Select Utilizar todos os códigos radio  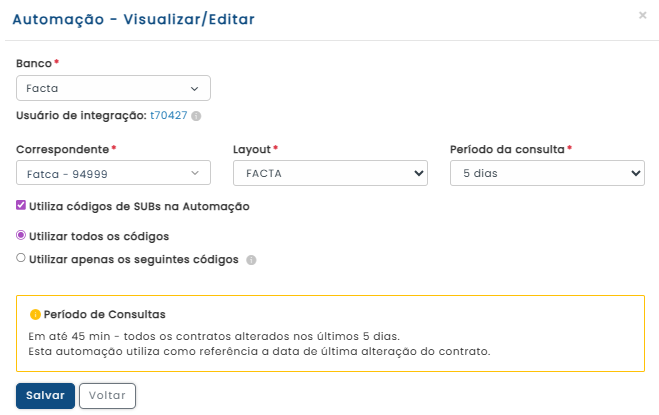point(21,236)
